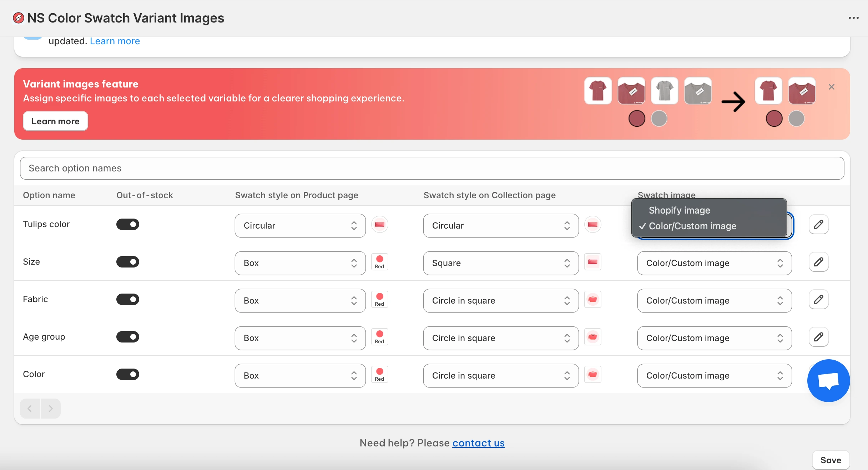Click Learn more button in red banner
The image size is (868, 470).
tap(55, 121)
